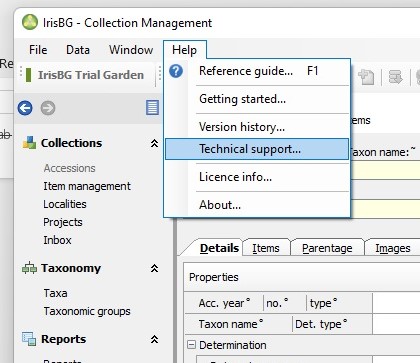
Task: Click the Reports section icon
Action: tap(29, 339)
